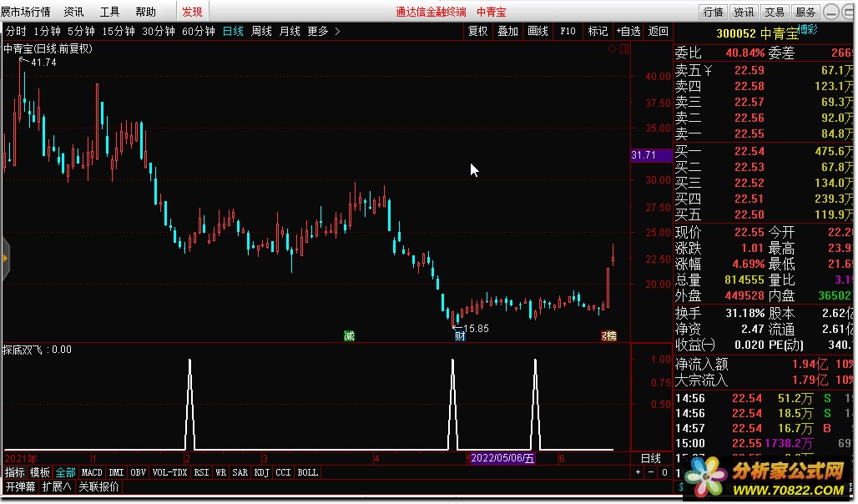
Task: Apply the BOLL indicator
Action: pyautogui.click(x=307, y=472)
